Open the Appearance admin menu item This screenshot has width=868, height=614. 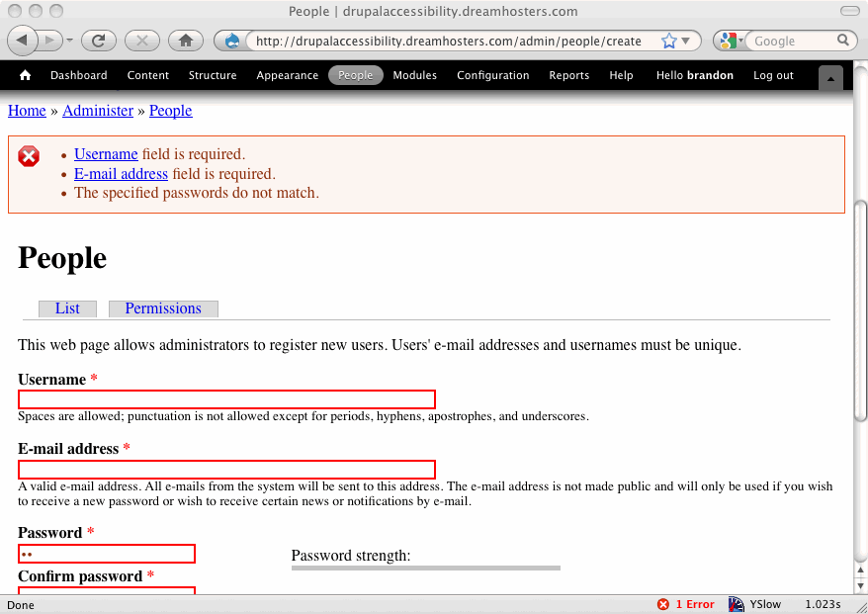[288, 75]
